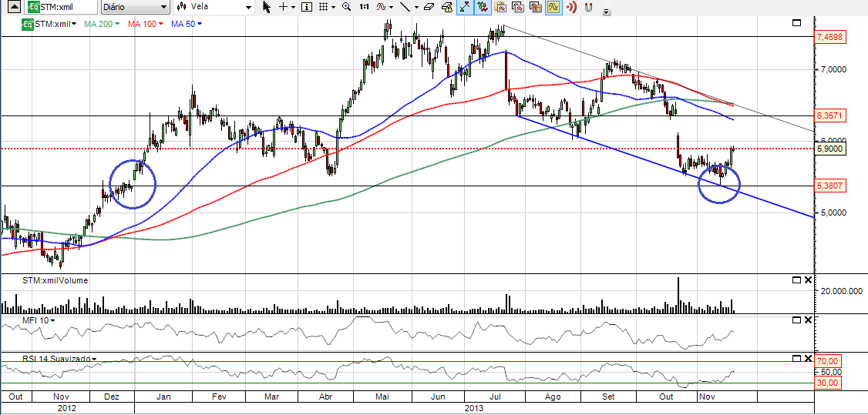Activate the crosshair cursor tool
The height and width of the screenshot is (415, 868).
(x=284, y=7)
